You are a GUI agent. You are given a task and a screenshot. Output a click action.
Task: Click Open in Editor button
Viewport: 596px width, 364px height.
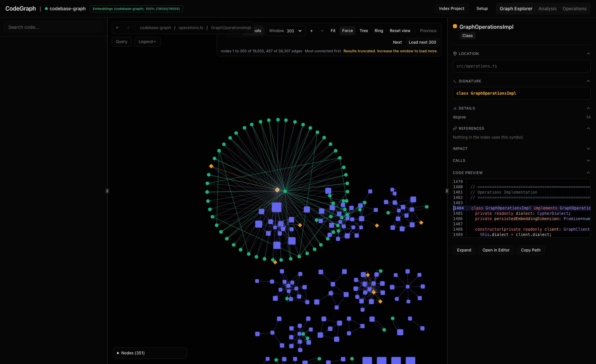496,250
